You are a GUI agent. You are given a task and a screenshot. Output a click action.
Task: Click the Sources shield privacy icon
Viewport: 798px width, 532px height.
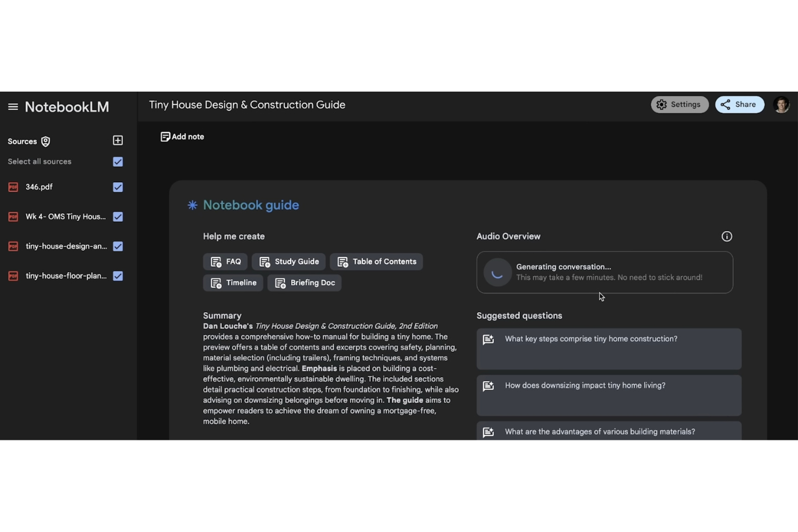click(46, 141)
